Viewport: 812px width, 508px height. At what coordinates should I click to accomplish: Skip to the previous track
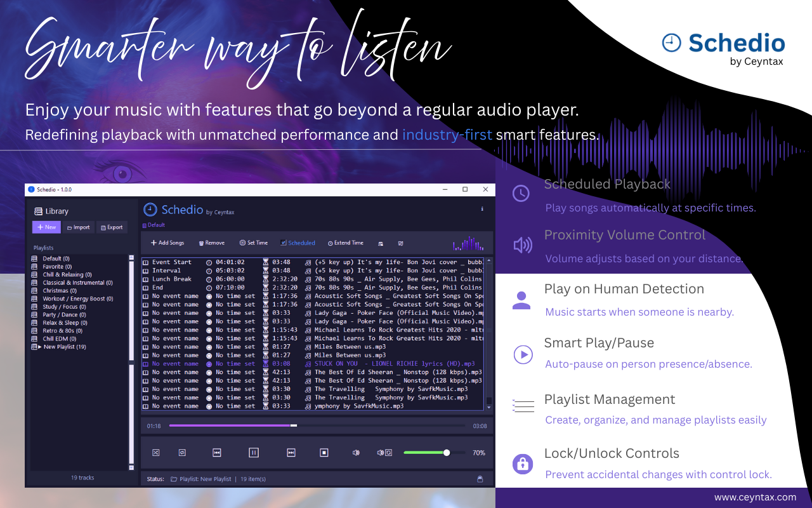point(217,453)
